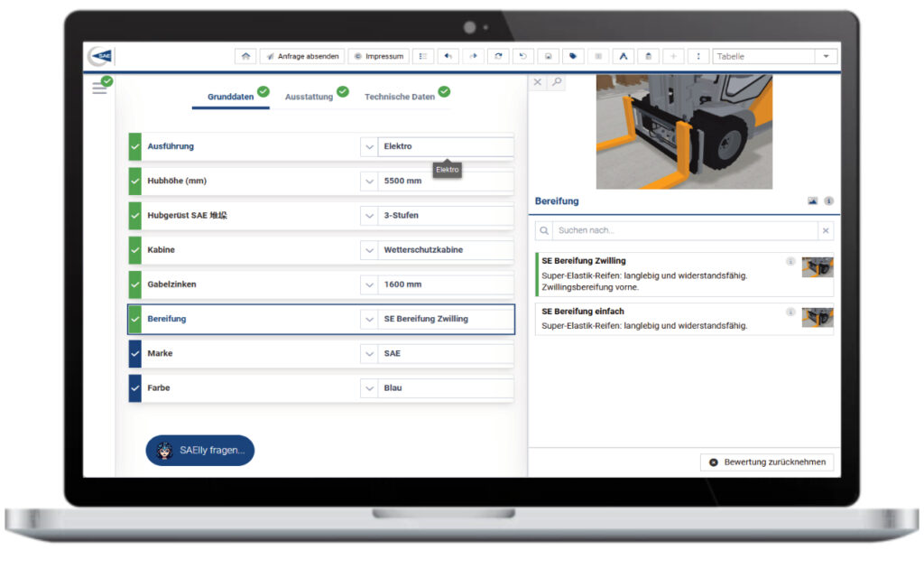Click the blue letter A font icon
The height and width of the screenshot is (578, 924).
click(x=623, y=55)
